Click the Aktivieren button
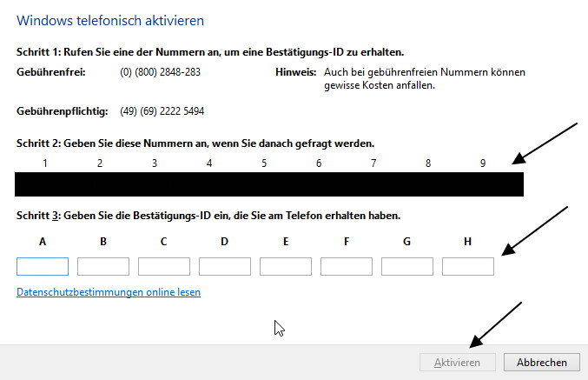Image resolution: width=588 pixels, height=380 pixels. click(458, 363)
